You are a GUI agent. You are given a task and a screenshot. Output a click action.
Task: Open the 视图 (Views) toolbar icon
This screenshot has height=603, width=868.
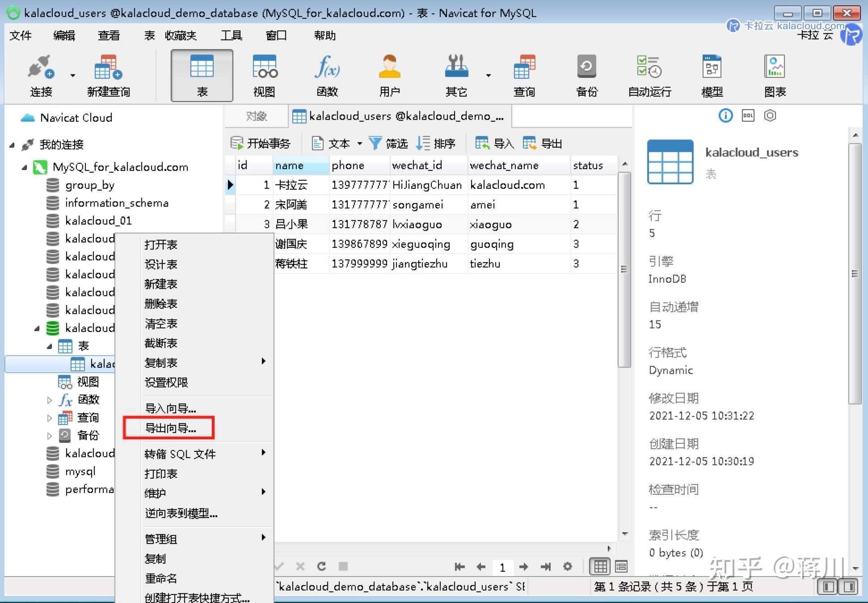coord(264,75)
